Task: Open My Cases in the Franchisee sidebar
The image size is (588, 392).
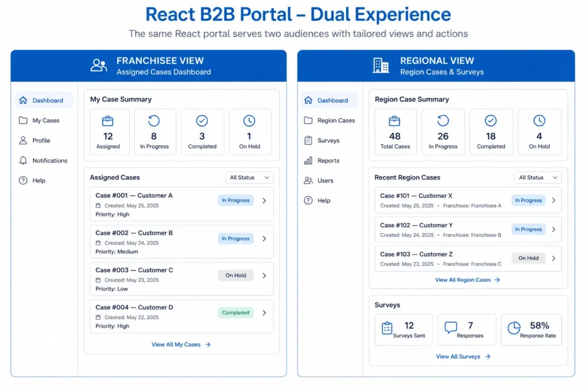Action: tap(44, 121)
